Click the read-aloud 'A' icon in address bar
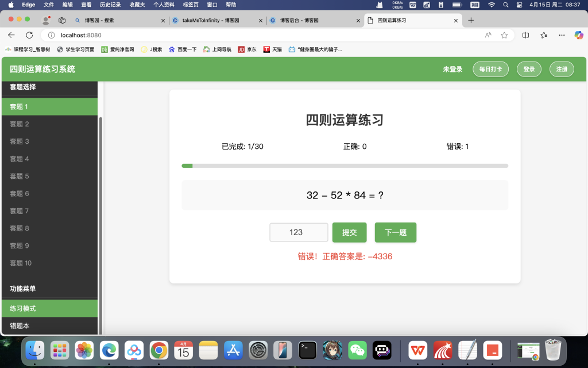Screen dimensions: 588x368 tap(488, 35)
